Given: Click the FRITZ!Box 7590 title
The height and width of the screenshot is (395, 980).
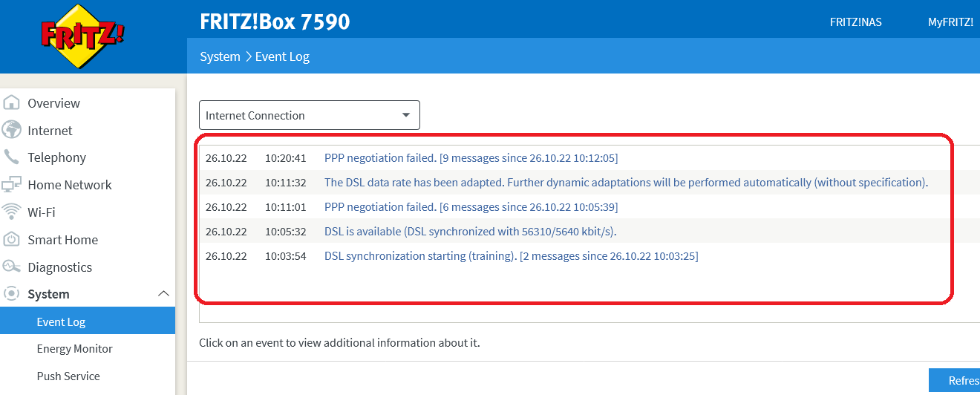Looking at the screenshot, I should [x=275, y=22].
